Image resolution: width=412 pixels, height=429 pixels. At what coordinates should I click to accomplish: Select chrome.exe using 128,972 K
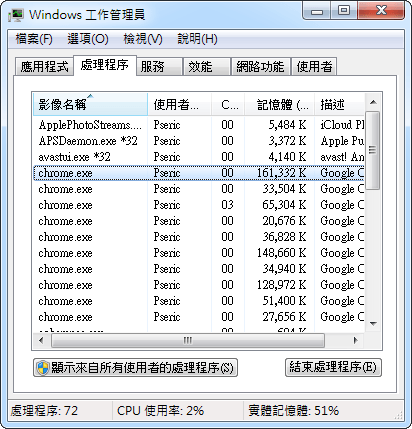tap(199, 285)
